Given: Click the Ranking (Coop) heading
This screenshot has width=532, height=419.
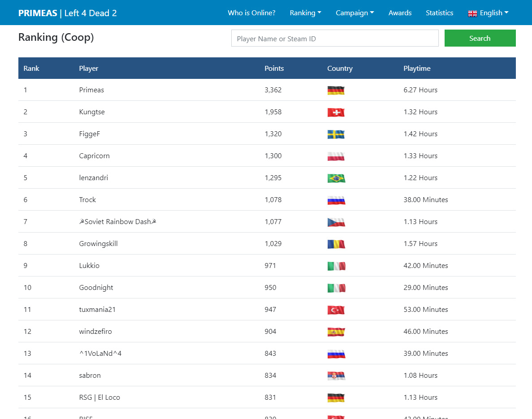Looking at the screenshot, I should click(x=56, y=37).
